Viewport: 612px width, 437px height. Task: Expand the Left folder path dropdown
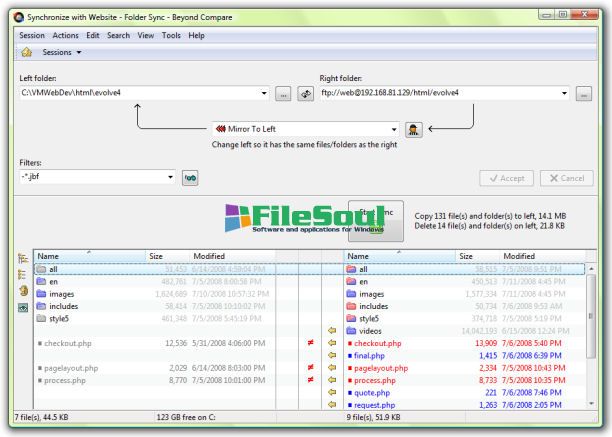(x=264, y=93)
